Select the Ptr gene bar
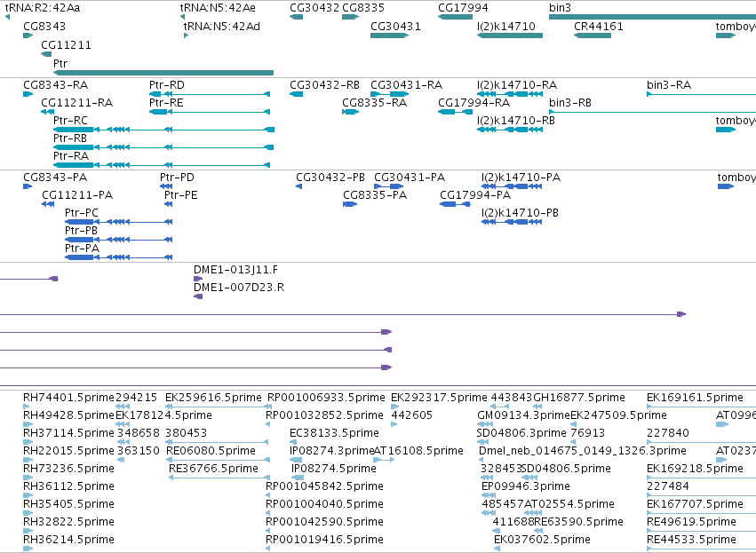This screenshot has height=553, width=756. 163,73
